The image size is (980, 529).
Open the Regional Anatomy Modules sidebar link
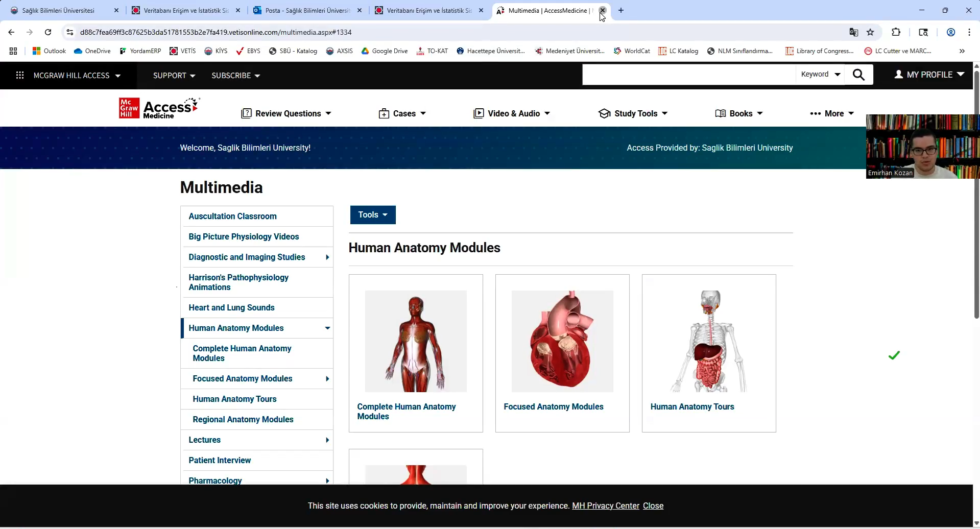(243, 420)
